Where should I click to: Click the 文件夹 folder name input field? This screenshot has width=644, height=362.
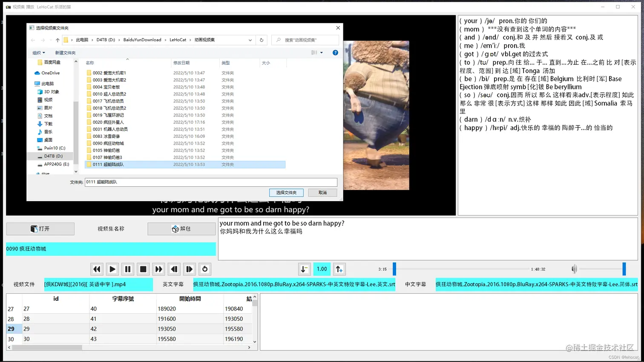[x=211, y=182]
